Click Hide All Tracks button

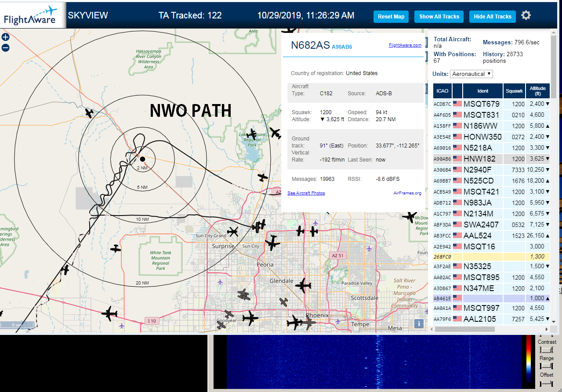click(x=493, y=17)
